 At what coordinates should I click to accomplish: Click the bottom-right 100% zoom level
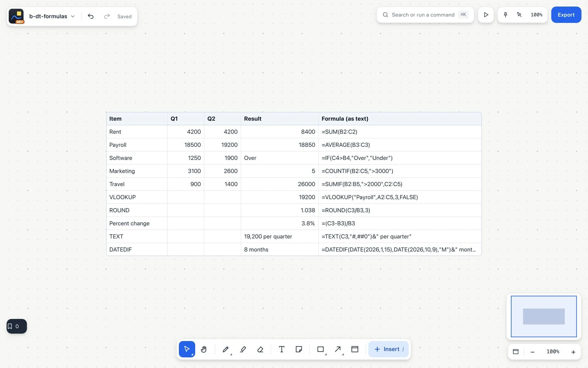click(x=553, y=352)
